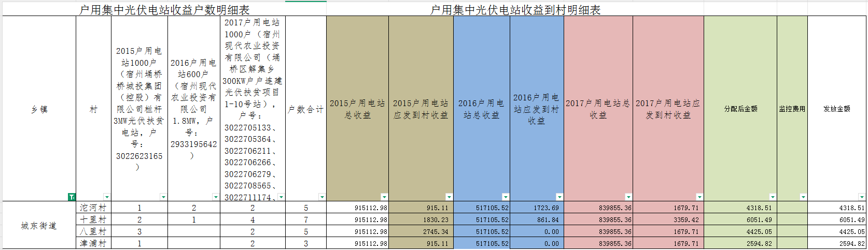Select the merged 城东街道 cell

coord(39,226)
